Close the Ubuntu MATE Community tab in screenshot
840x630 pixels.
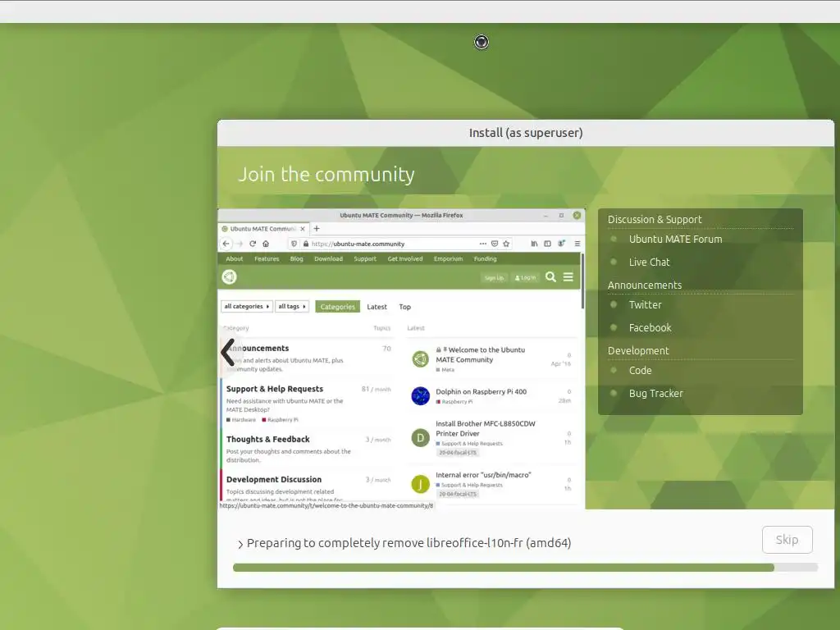coord(303,229)
